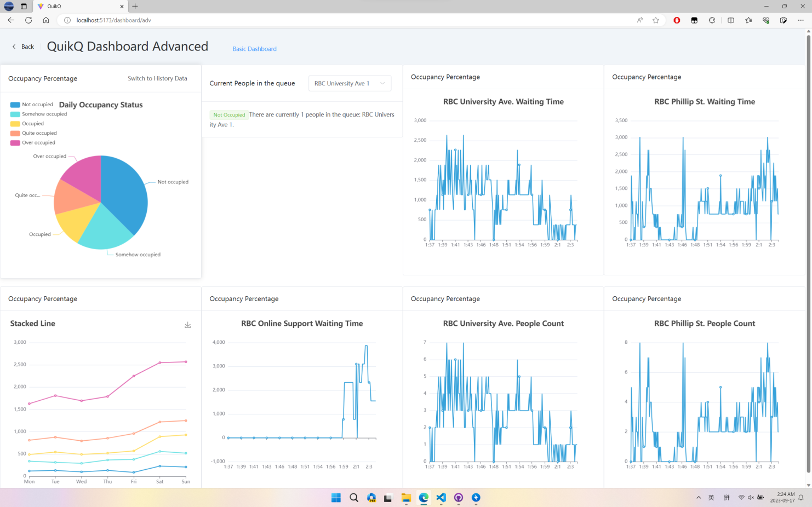Open browser Settings and more menu

coord(800,20)
